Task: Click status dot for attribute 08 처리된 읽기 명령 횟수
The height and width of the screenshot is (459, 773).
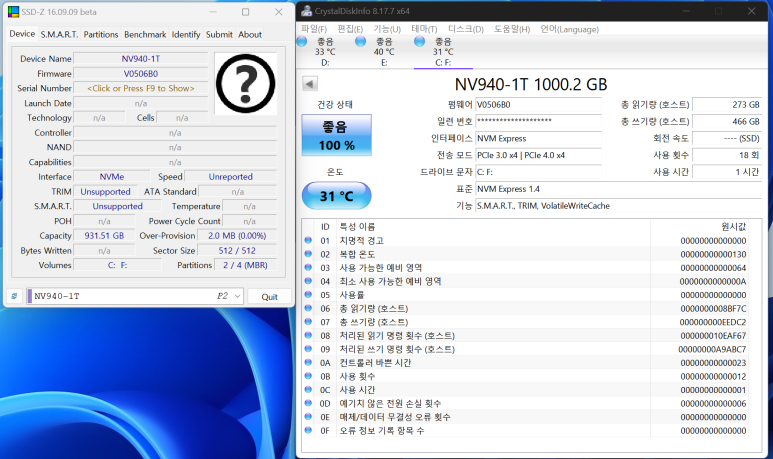Action: pyautogui.click(x=308, y=335)
